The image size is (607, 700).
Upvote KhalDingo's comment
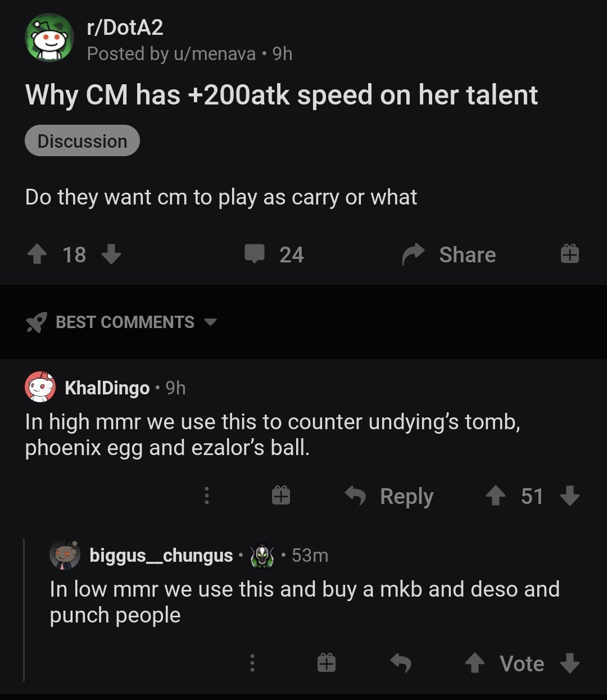[x=495, y=496]
